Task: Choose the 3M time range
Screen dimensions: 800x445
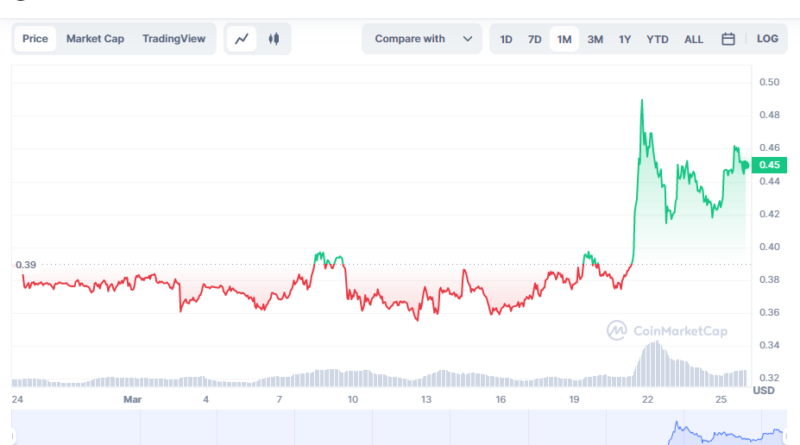Action: tap(595, 39)
